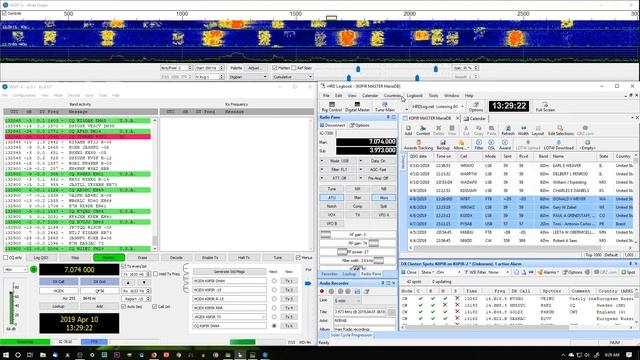Open Audio Recorder Limit dropdown
The image size is (640, 360).
[347, 301]
